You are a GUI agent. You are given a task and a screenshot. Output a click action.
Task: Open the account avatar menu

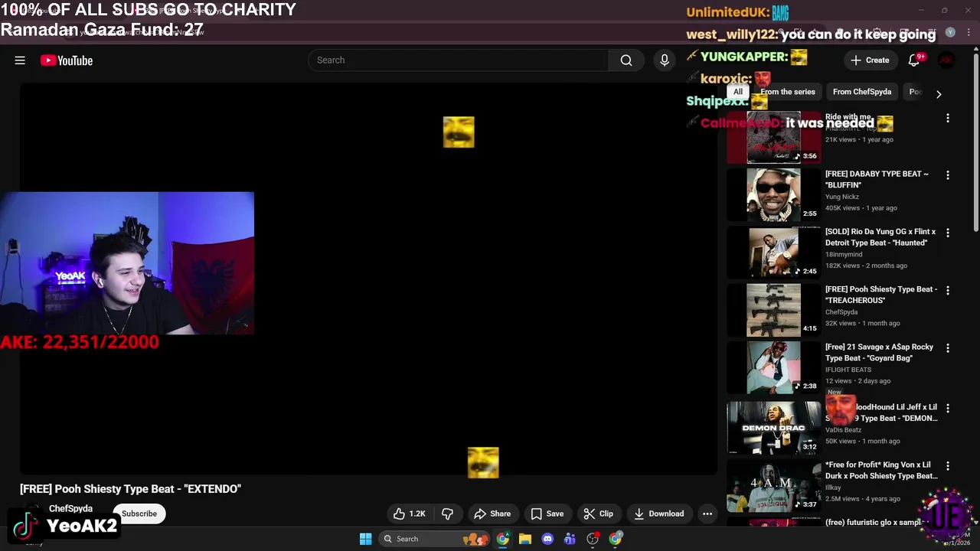click(x=947, y=60)
